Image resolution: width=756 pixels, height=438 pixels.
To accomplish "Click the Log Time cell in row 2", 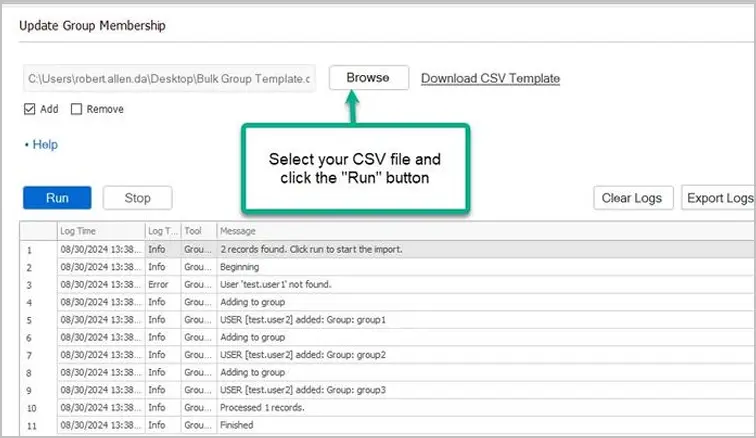I will click(101, 267).
